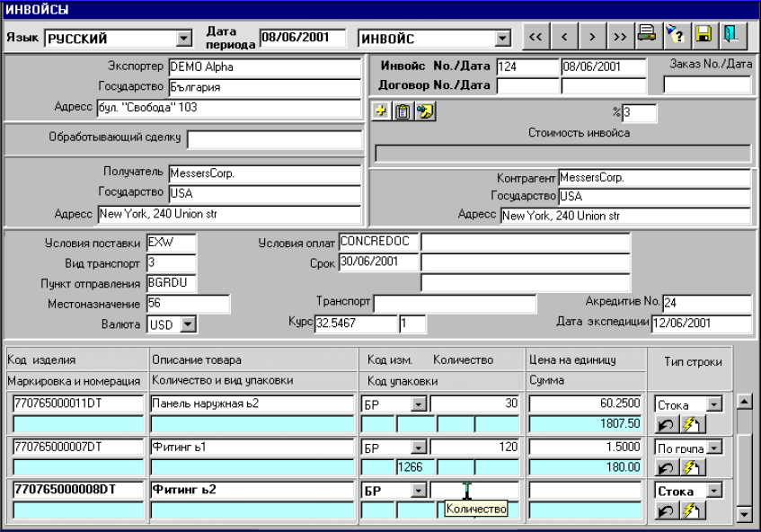Screen dimensions: 761x532
Task: Click Контрагент field MessersCorp.
Action: tap(654, 178)
